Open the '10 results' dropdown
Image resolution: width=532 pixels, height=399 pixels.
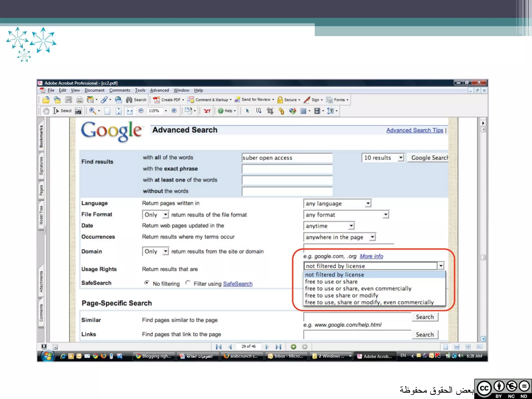(401, 158)
